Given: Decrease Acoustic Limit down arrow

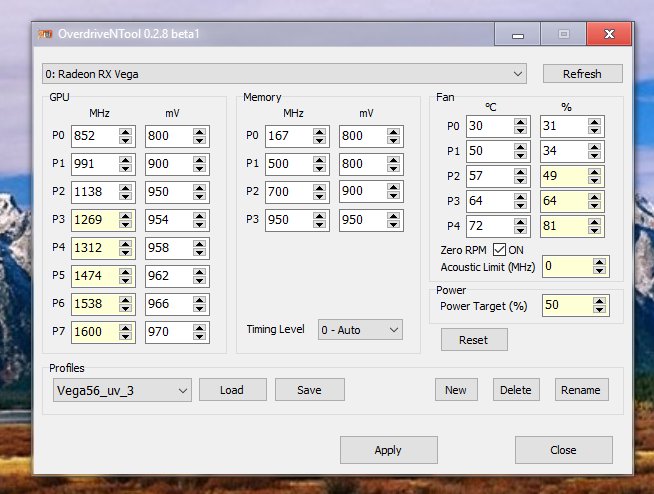Looking at the screenshot, I should (599, 270).
